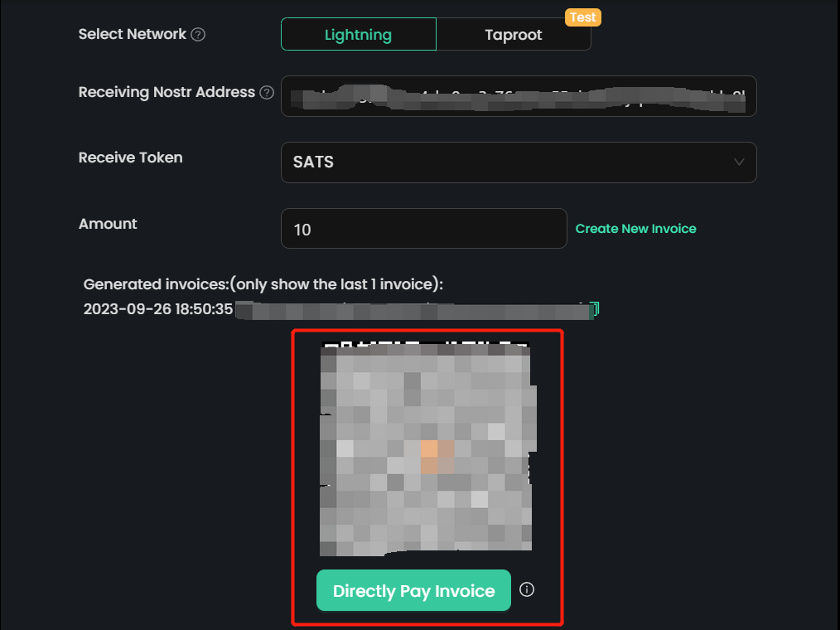Open the Receiving Nostr Address help icon

tap(267, 93)
